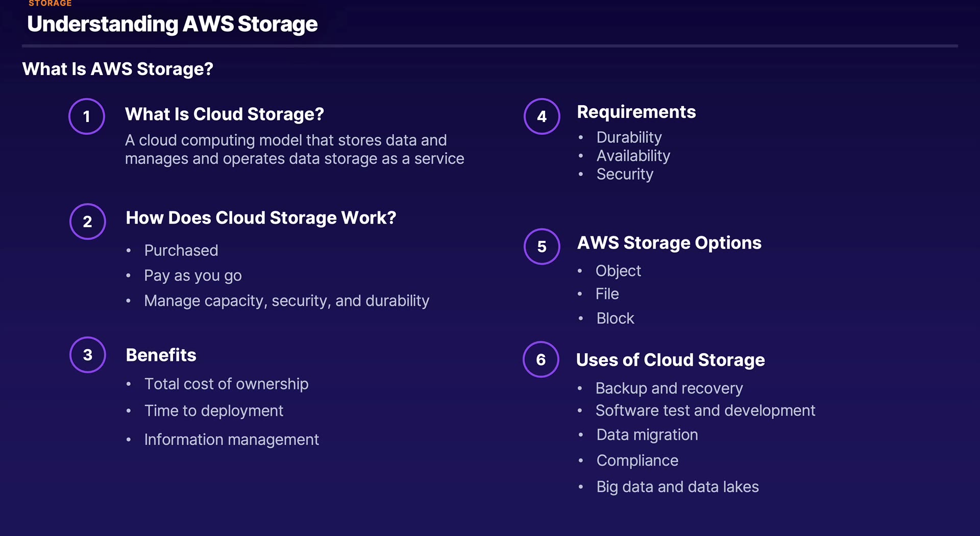980x536 pixels.
Task: Click the orange STORAGE label at top
Action: [50, 4]
